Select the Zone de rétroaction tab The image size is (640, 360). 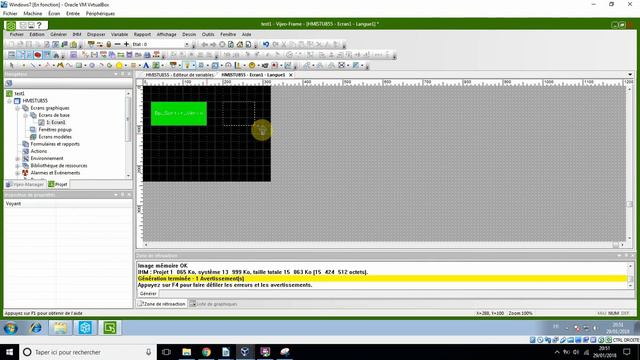point(162,304)
